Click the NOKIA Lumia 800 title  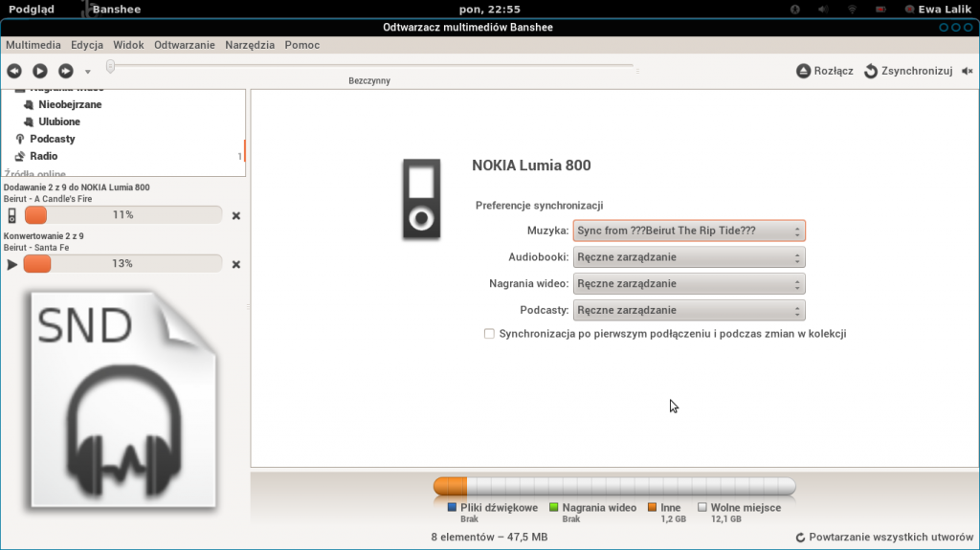point(531,165)
